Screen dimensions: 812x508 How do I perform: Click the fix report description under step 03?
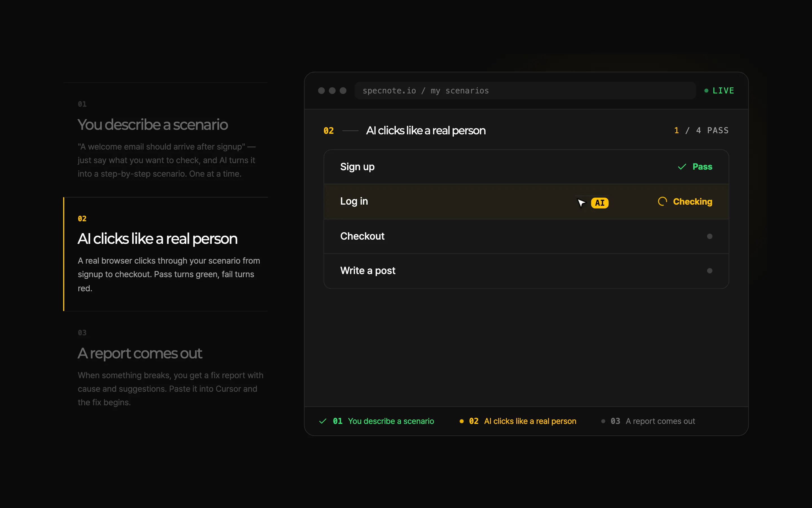pyautogui.click(x=171, y=389)
